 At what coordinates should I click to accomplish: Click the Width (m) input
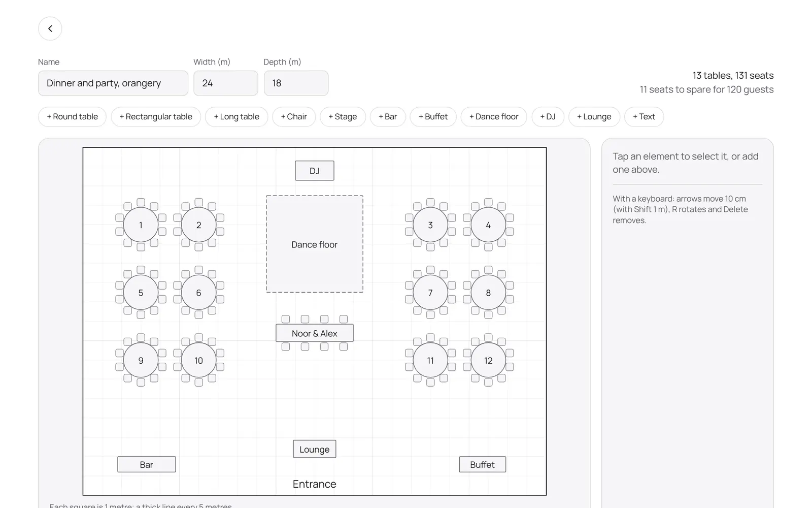click(x=226, y=83)
